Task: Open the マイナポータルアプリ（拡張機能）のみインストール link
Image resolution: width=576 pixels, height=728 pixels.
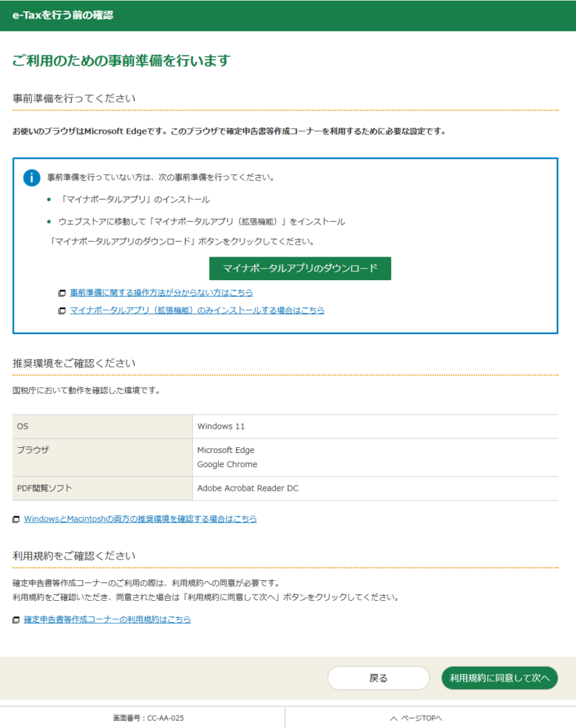Action: point(197,311)
